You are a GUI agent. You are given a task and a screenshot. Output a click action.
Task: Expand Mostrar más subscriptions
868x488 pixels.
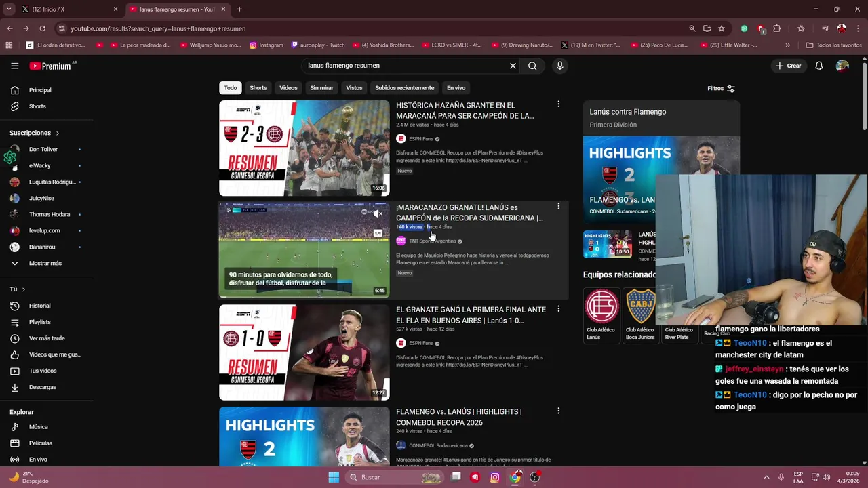[x=46, y=263]
